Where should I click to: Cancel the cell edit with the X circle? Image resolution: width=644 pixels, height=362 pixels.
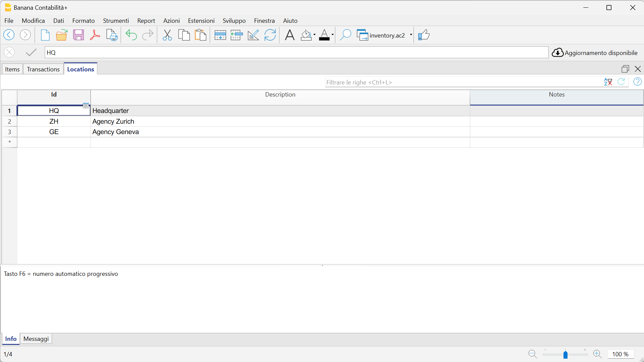9,52
